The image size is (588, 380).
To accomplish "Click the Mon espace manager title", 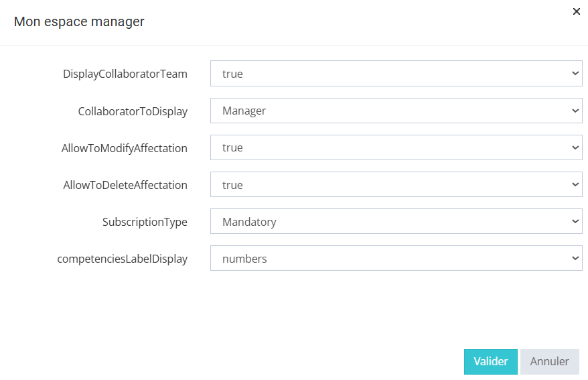I will coord(79,21).
